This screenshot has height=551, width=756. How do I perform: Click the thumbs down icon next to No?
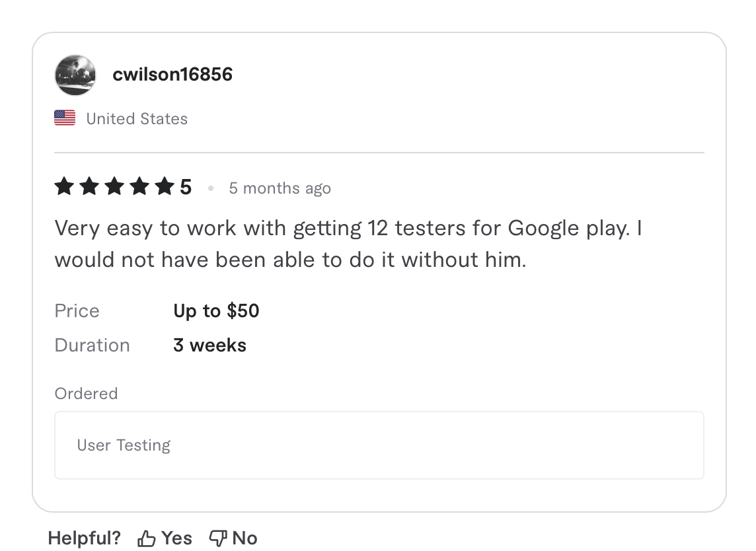click(x=217, y=538)
